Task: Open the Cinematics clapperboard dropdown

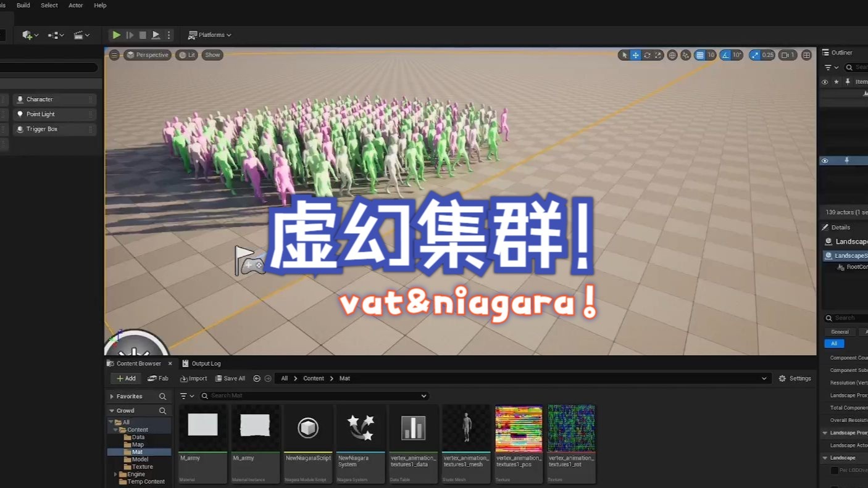Action: point(81,35)
